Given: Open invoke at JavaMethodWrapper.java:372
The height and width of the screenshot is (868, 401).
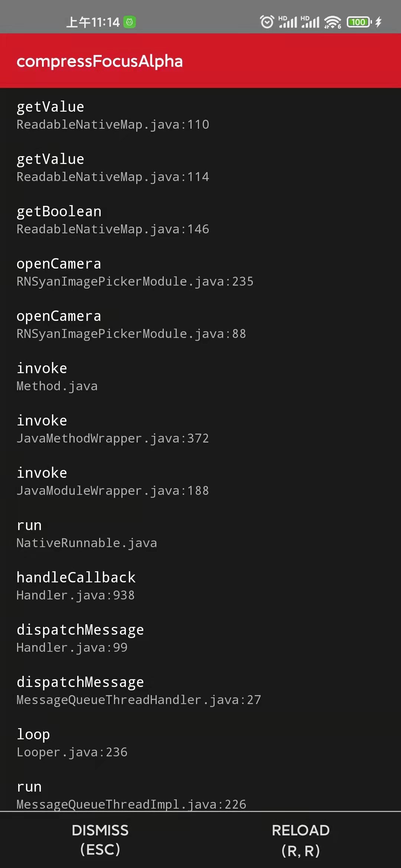Looking at the screenshot, I should coord(113,429).
